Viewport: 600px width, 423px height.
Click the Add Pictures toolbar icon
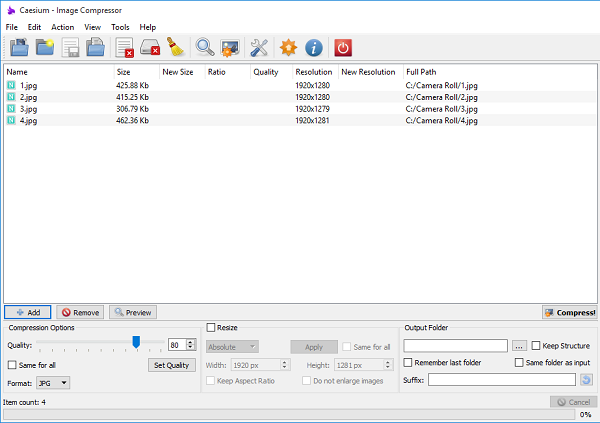pos(19,47)
